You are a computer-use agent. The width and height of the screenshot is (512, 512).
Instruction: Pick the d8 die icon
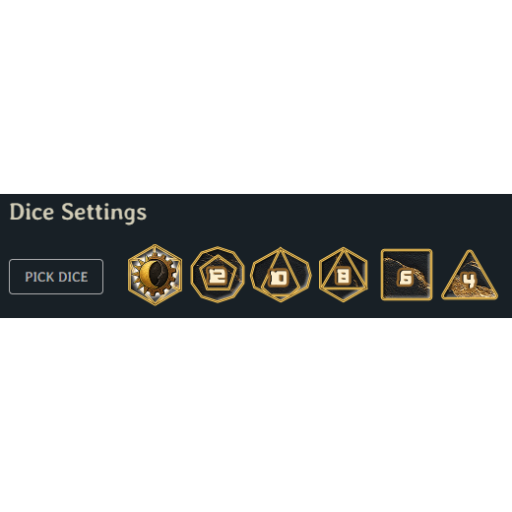[343, 275]
